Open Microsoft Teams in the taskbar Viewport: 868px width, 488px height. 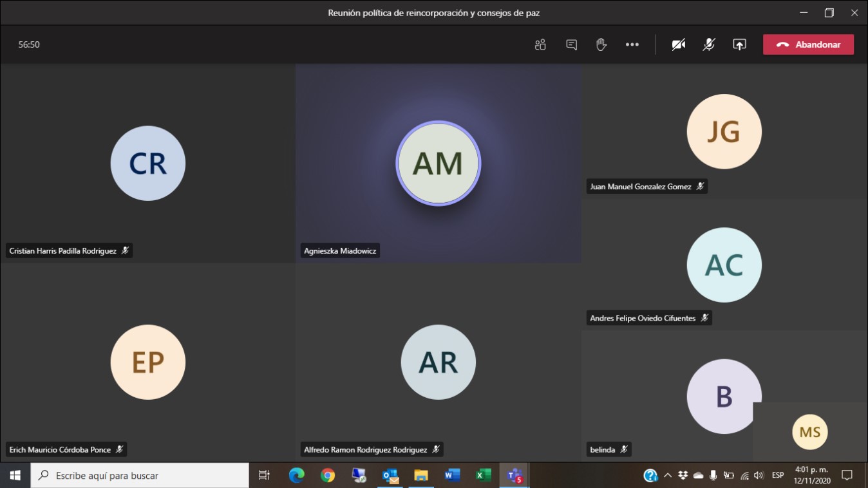(514, 475)
